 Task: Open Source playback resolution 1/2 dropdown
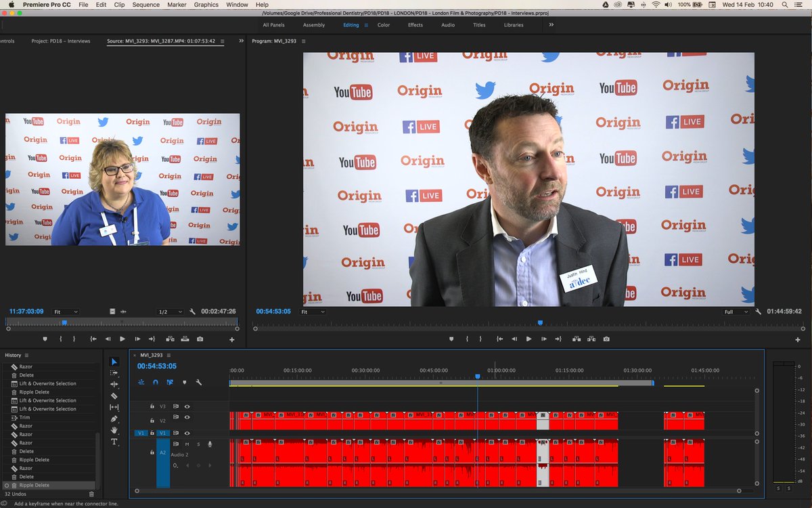point(170,312)
